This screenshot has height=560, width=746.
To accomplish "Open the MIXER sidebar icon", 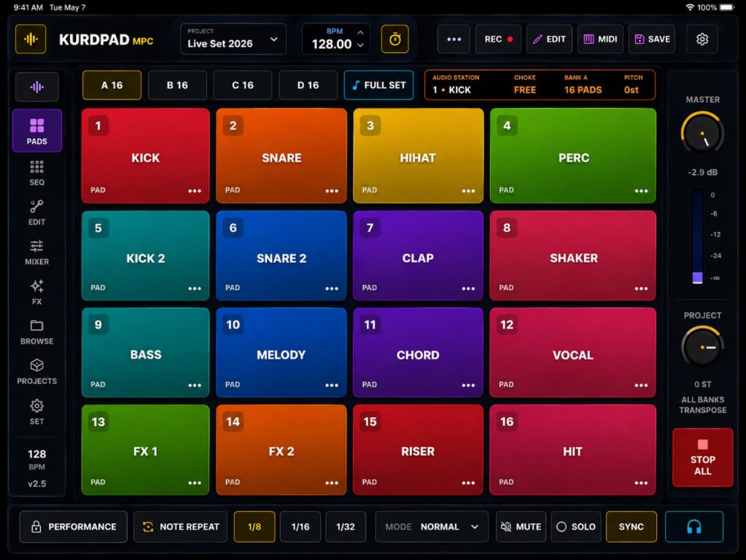I will [37, 252].
